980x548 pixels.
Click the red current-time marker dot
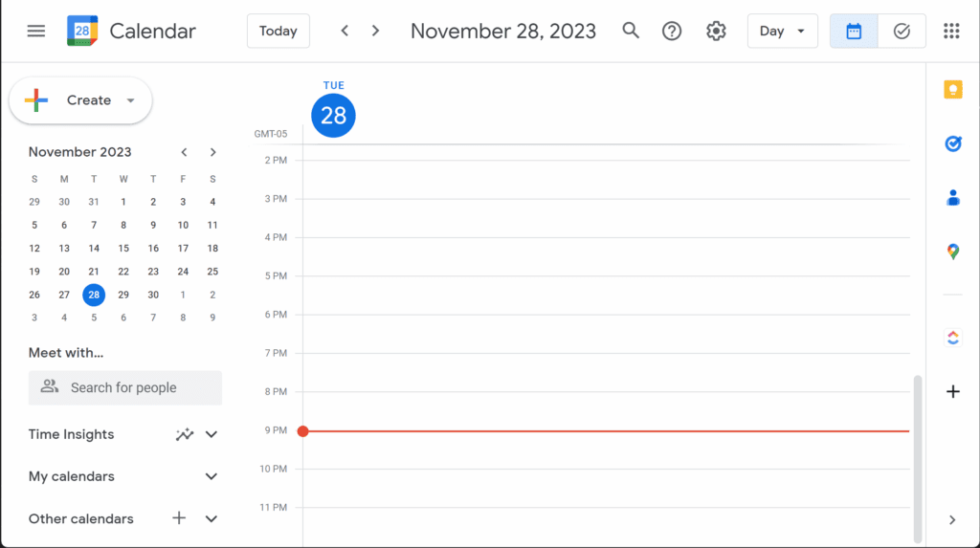coord(303,431)
